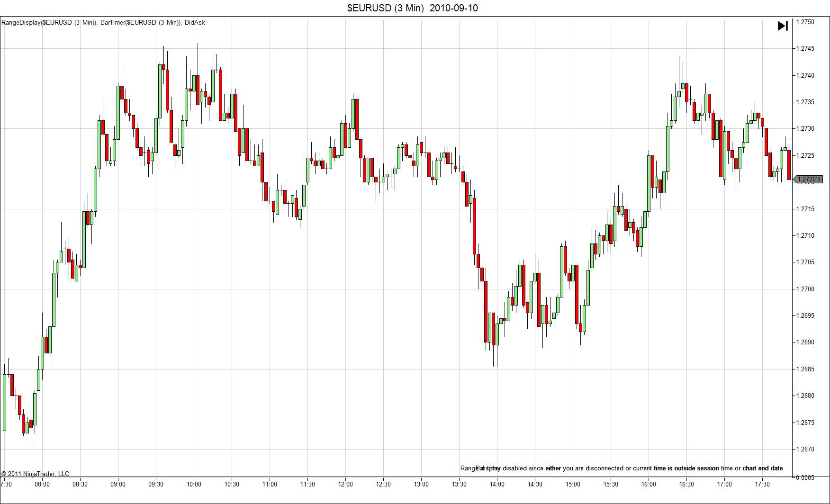Click the 1.2685 price axis label
Image resolution: width=830 pixels, height=504 pixels.
(805, 369)
